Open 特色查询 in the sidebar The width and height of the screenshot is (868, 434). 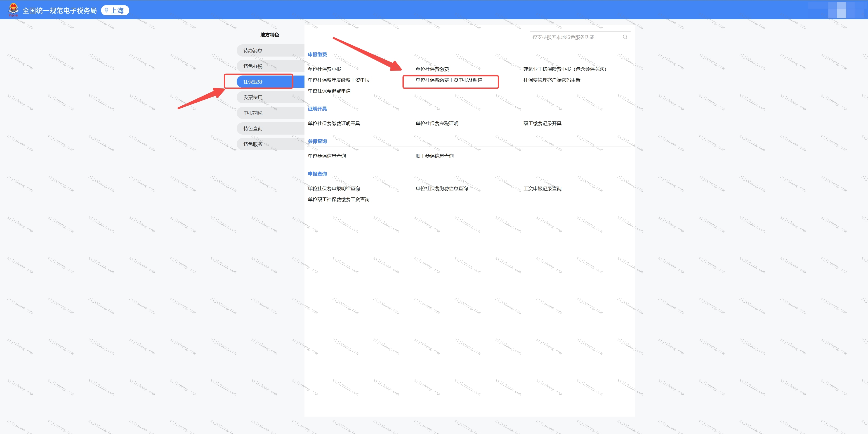(270, 128)
